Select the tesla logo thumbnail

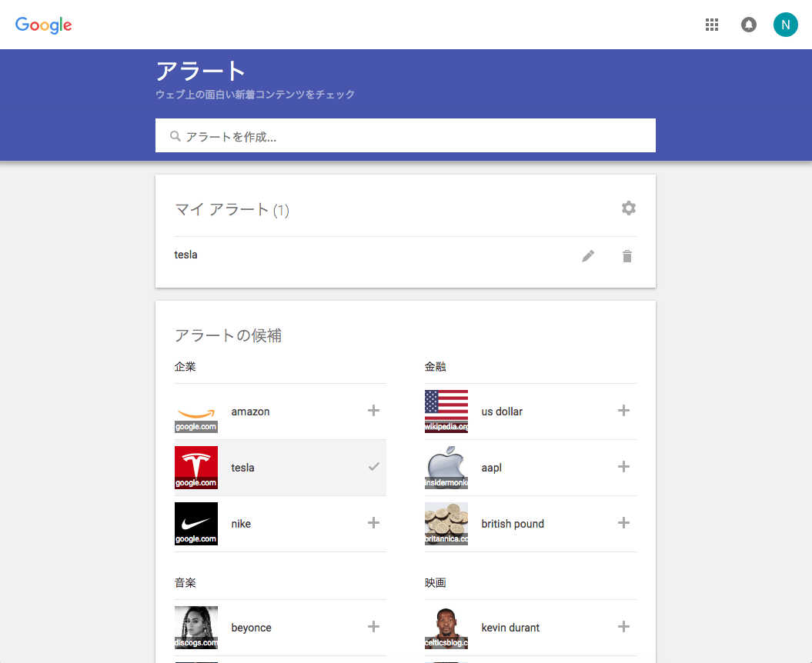[x=195, y=468]
